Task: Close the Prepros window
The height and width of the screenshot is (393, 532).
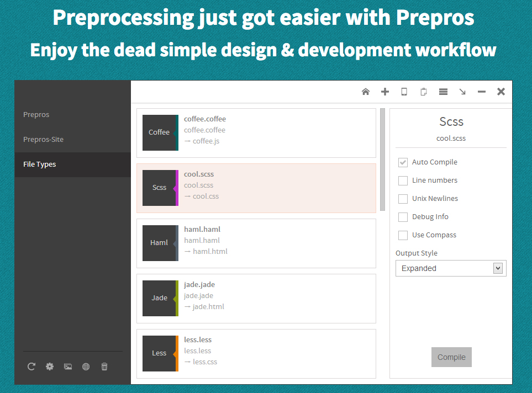Action: click(501, 92)
